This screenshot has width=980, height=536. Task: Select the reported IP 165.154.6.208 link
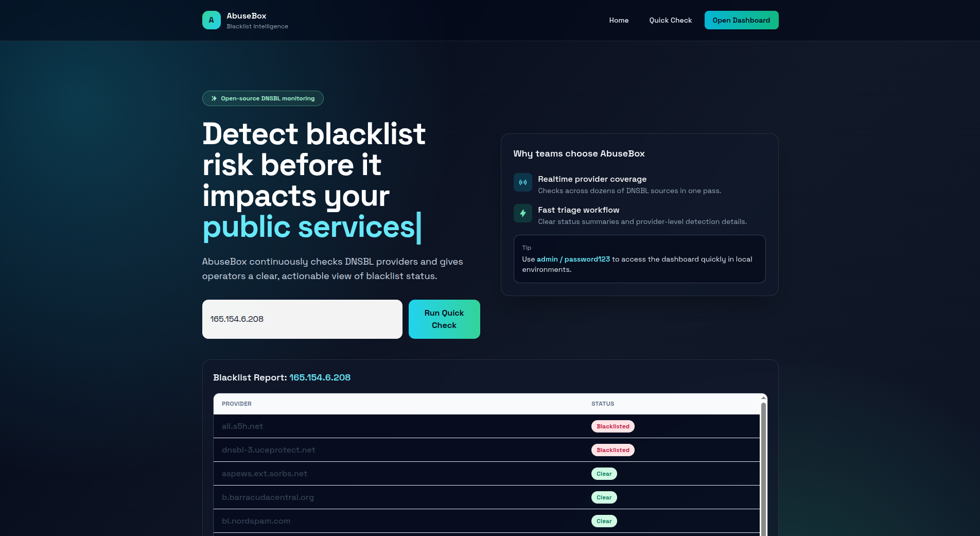(320, 377)
